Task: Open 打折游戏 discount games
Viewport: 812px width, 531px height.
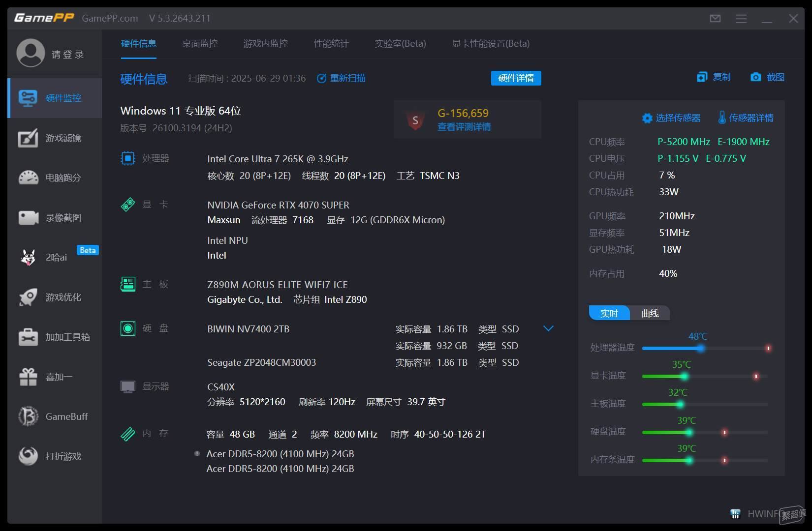Action: [x=55, y=456]
